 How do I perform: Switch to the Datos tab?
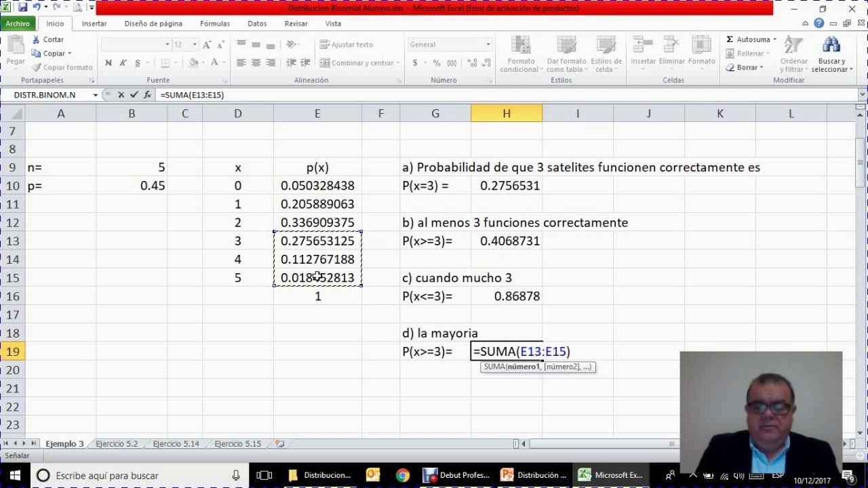[257, 23]
